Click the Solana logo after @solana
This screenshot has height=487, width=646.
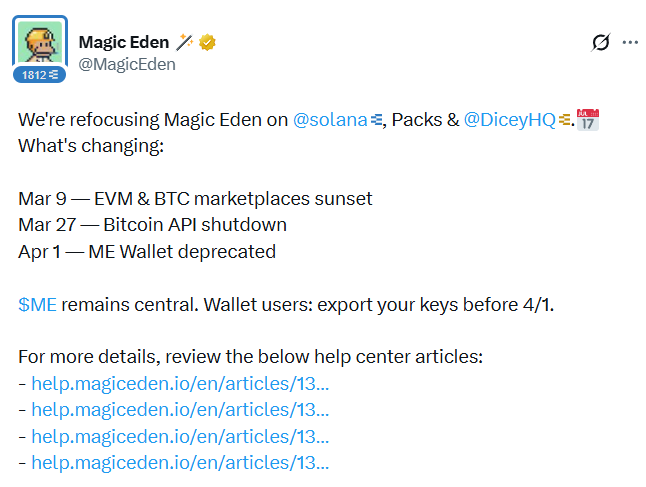point(377,120)
